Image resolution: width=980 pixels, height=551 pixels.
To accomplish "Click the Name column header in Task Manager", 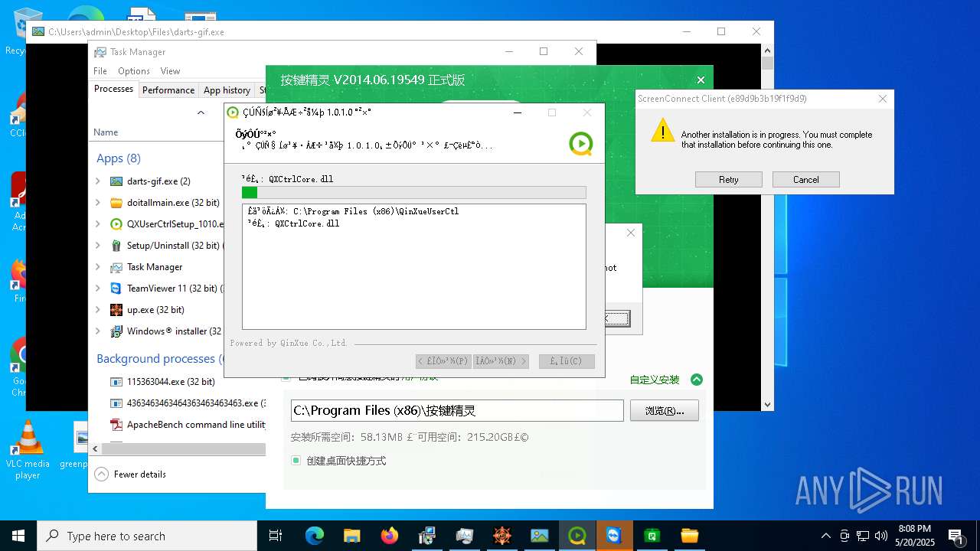I will click(106, 132).
